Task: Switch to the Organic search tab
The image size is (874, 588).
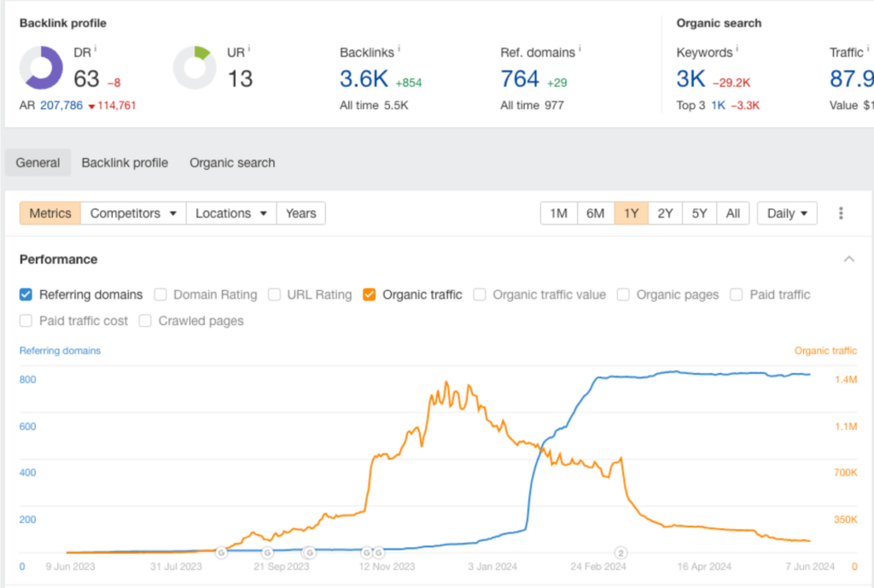Action: (x=231, y=162)
